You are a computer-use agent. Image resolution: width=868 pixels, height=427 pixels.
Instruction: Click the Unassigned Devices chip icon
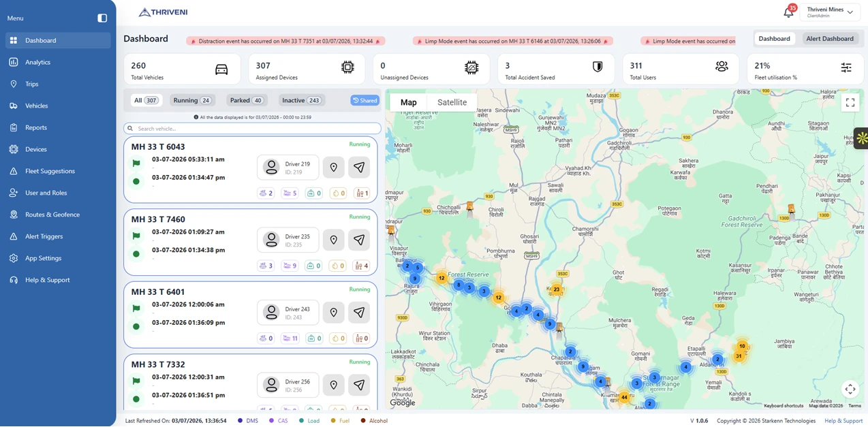(x=471, y=67)
